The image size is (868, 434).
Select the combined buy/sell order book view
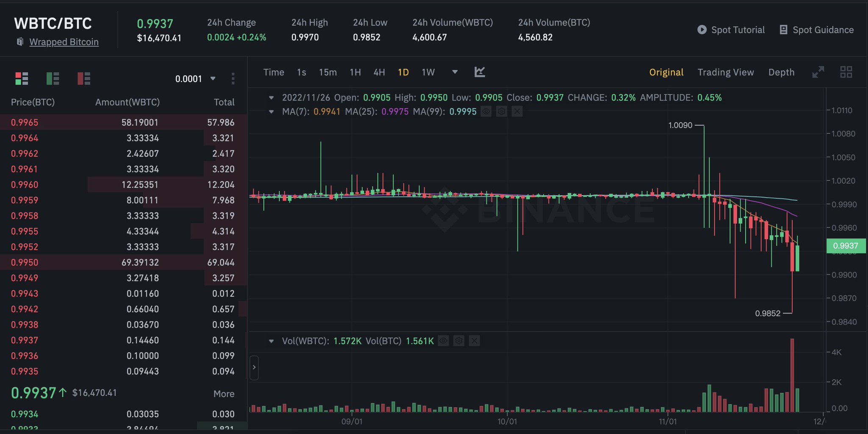pos(22,78)
